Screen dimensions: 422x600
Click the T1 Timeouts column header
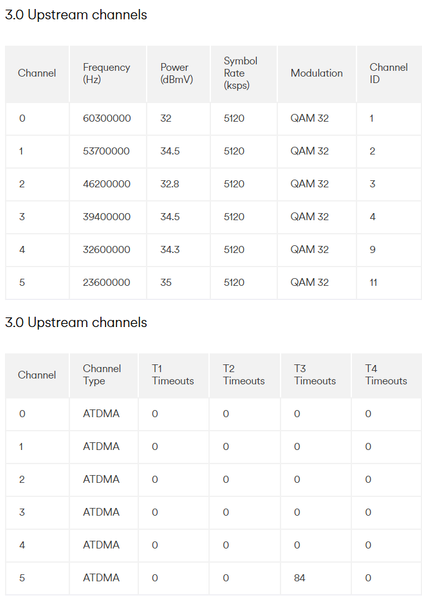(x=173, y=375)
